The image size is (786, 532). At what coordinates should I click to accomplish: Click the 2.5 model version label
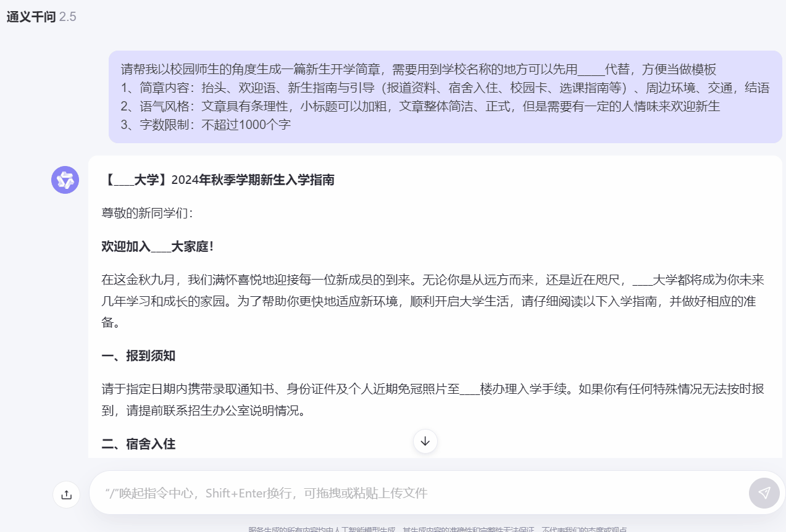click(x=67, y=17)
